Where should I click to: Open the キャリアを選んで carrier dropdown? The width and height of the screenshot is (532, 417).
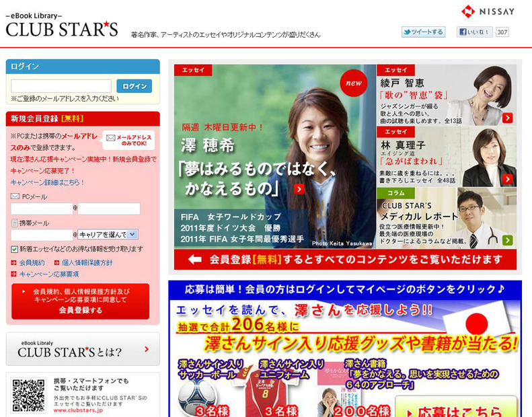pos(108,235)
